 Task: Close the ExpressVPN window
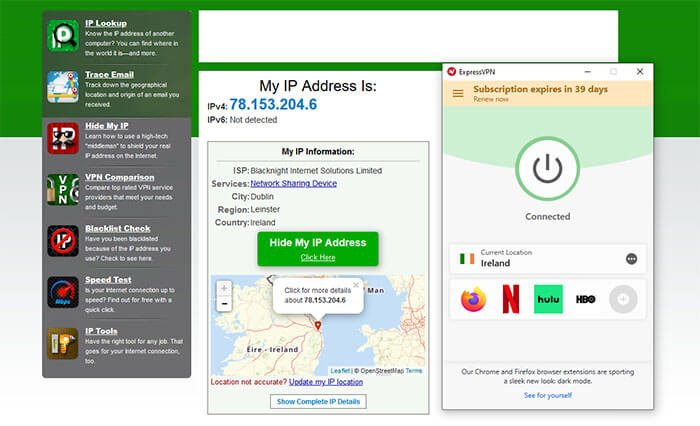pyautogui.click(x=640, y=71)
